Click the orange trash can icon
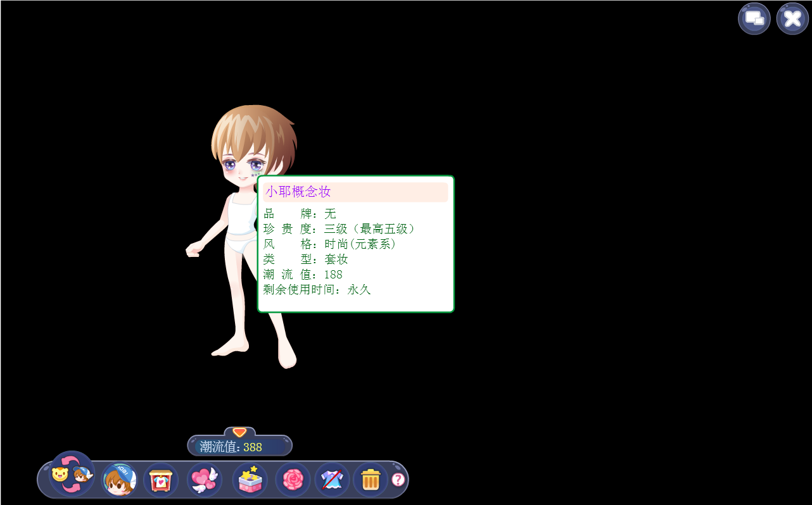The height and width of the screenshot is (505, 812). [x=371, y=480]
